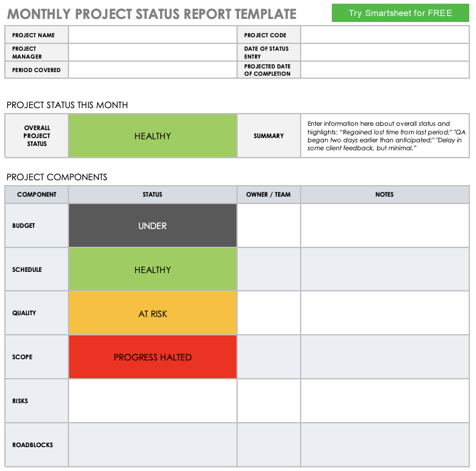The width and height of the screenshot is (476, 471).
Task: Click the Project Manager value field
Action: tap(152, 53)
